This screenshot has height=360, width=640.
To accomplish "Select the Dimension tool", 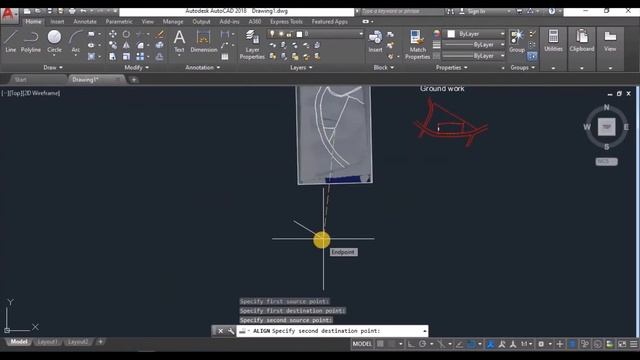I will [203, 41].
